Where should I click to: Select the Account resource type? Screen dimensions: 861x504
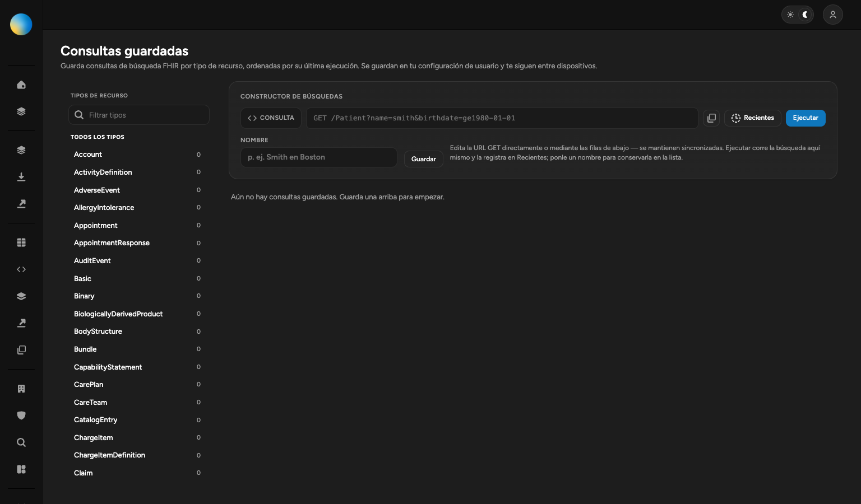tap(137, 155)
